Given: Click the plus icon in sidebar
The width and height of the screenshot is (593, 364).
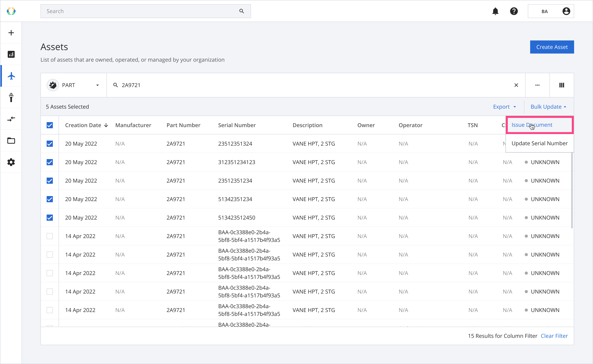Looking at the screenshot, I should click(11, 33).
